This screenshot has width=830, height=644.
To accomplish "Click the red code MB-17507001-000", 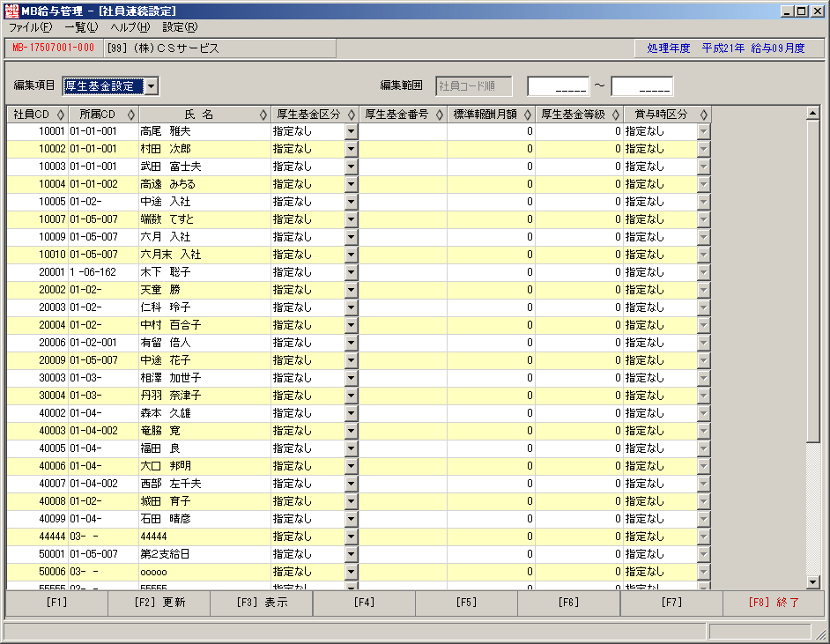I will tap(53, 48).
